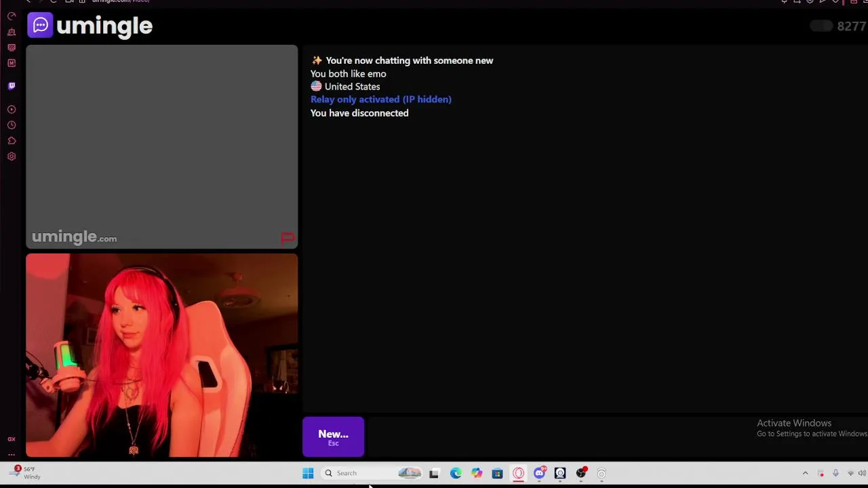
Task: Click "You're now chatting with someone new"
Action: click(410, 61)
